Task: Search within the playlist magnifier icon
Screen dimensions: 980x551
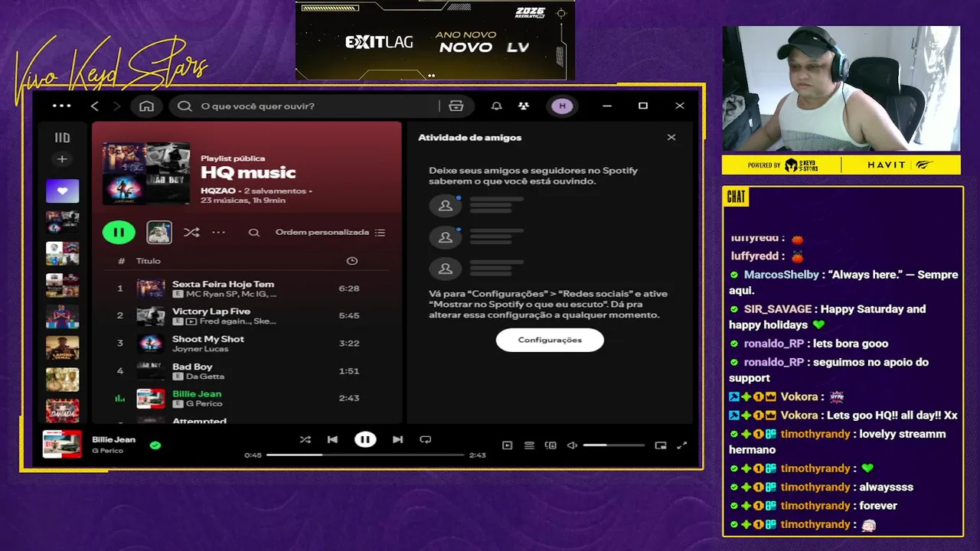Action: [254, 233]
